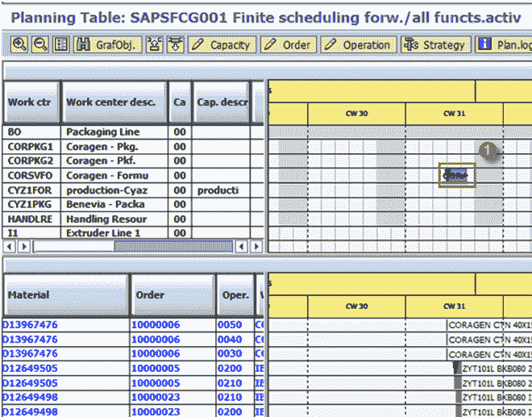This screenshot has height=417, width=532.
Task: Select work center HANDLRE
Action: click(x=30, y=219)
